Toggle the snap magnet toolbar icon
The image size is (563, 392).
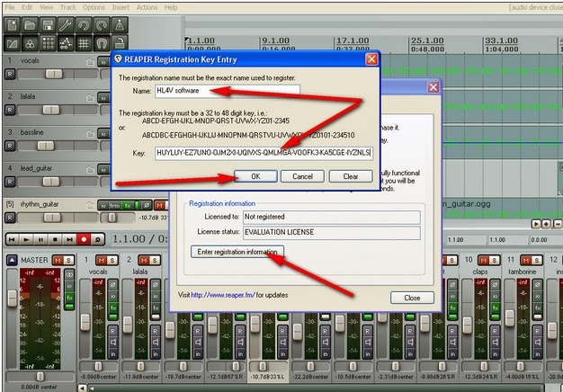(x=102, y=43)
